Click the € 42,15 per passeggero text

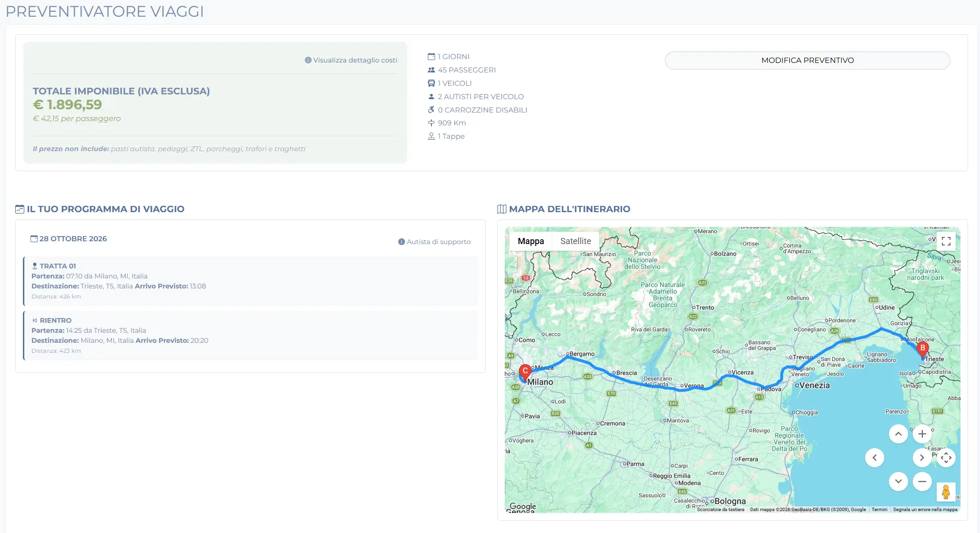(77, 119)
